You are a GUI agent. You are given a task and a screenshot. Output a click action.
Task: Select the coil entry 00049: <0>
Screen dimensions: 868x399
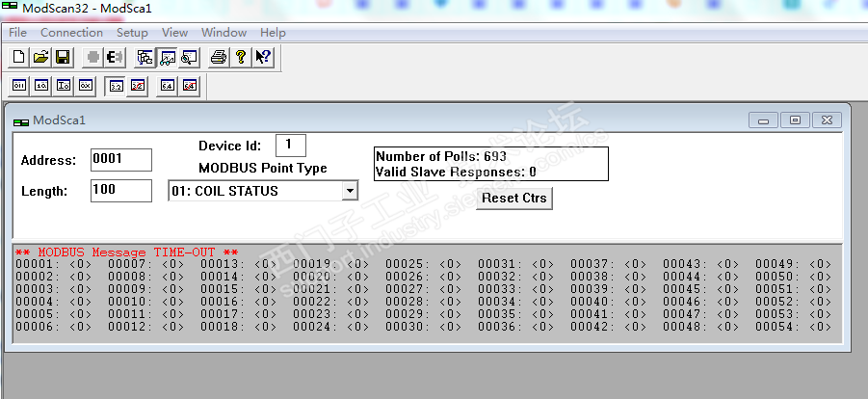coord(793,264)
